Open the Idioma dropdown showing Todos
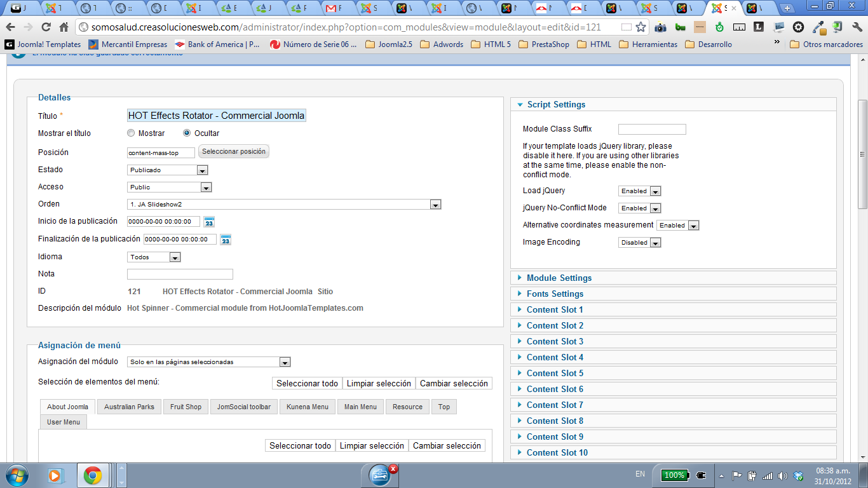868x488 pixels. (154, 257)
